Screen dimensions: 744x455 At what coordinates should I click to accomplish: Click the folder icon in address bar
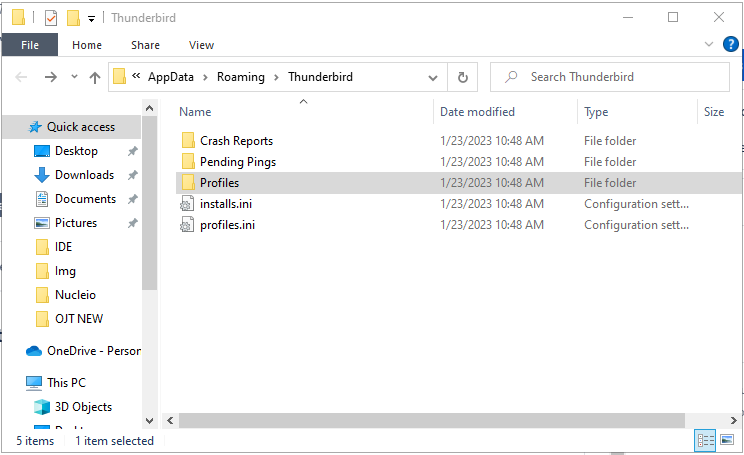[x=120, y=76]
